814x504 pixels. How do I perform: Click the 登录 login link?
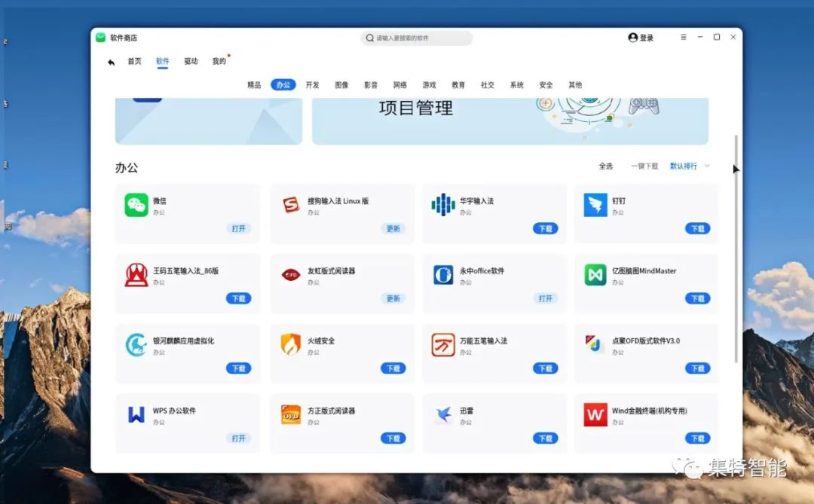(x=647, y=38)
